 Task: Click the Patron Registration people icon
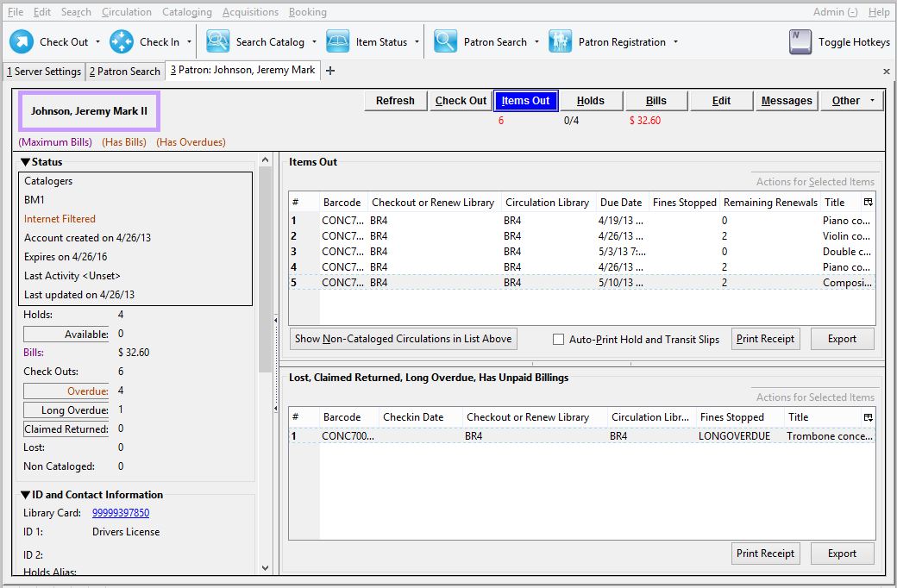click(x=560, y=41)
